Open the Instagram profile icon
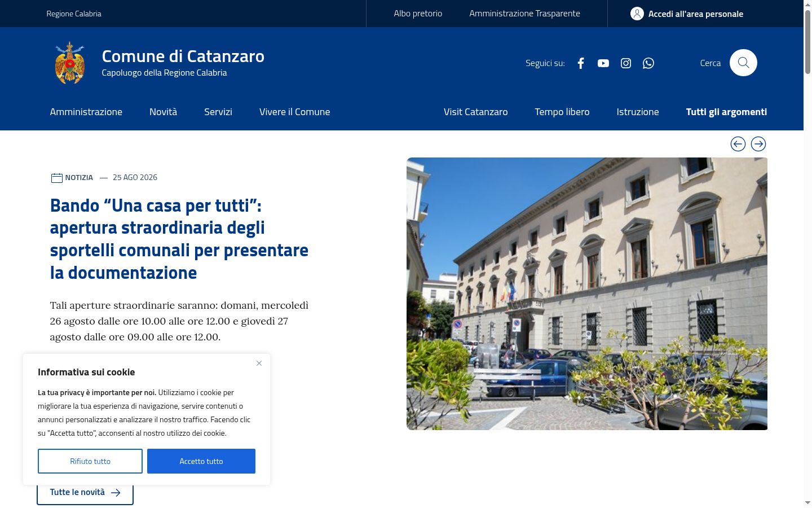 click(x=626, y=63)
